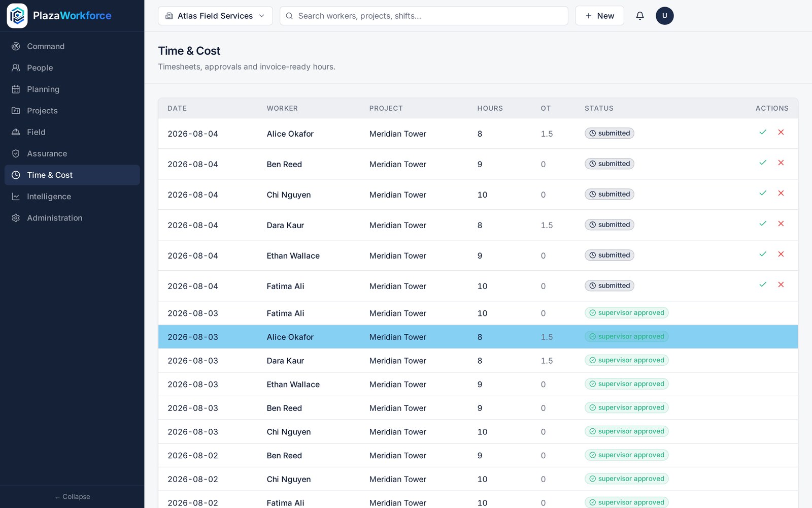Viewport: 812px width, 508px height.
Task: Reject Ben Reed's 2026-08-04 timesheet
Action: 781,163
